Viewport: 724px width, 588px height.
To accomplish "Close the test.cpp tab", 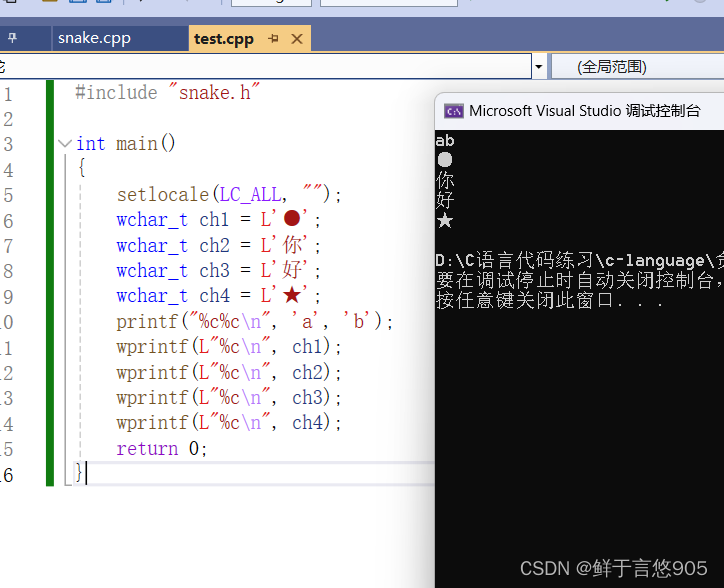I will (x=296, y=39).
